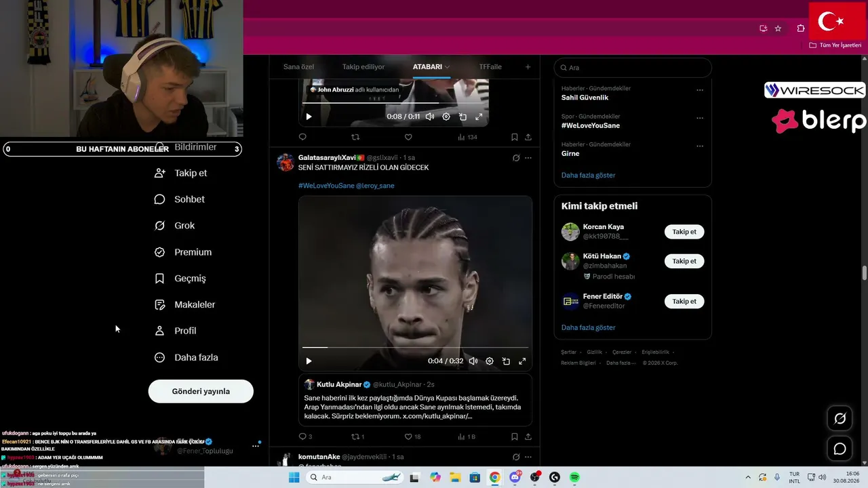
Task: Switch to the Sana özel tab
Action: point(298,67)
